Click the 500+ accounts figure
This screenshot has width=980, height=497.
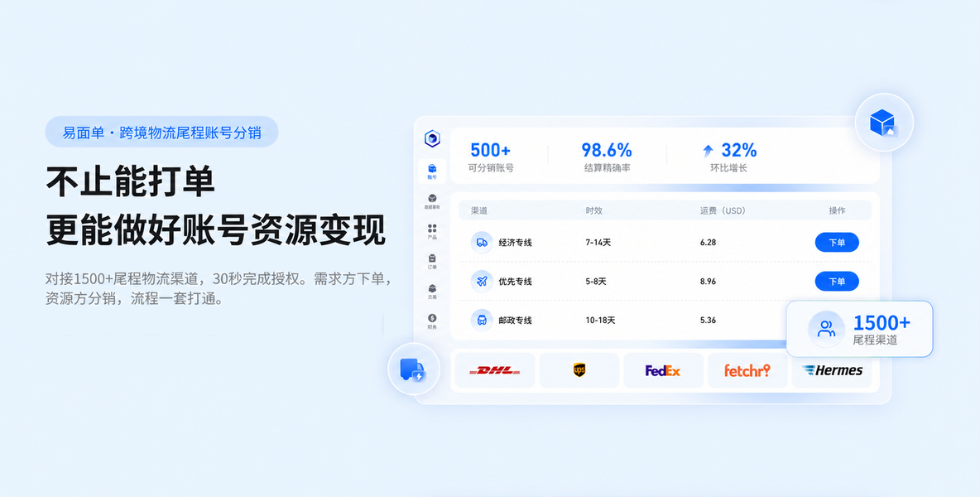pyautogui.click(x=491, y=150)
